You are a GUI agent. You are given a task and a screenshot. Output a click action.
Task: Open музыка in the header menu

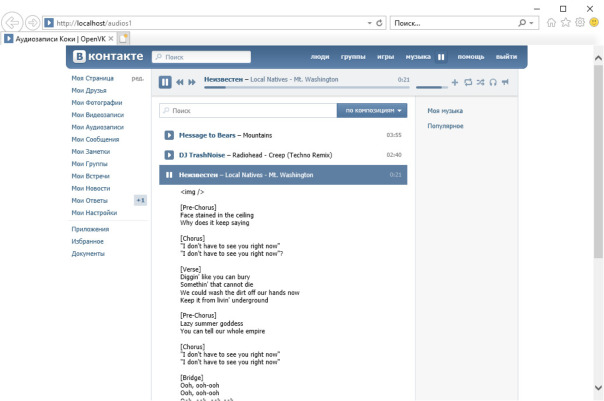click(x=418, y=57)
